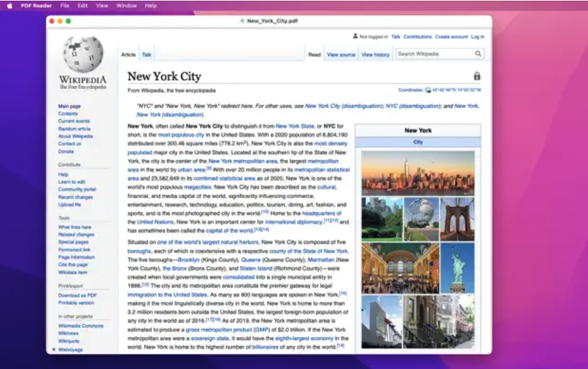Click the coordinates globe icon

pyautogui.click(x=428, y=90)
